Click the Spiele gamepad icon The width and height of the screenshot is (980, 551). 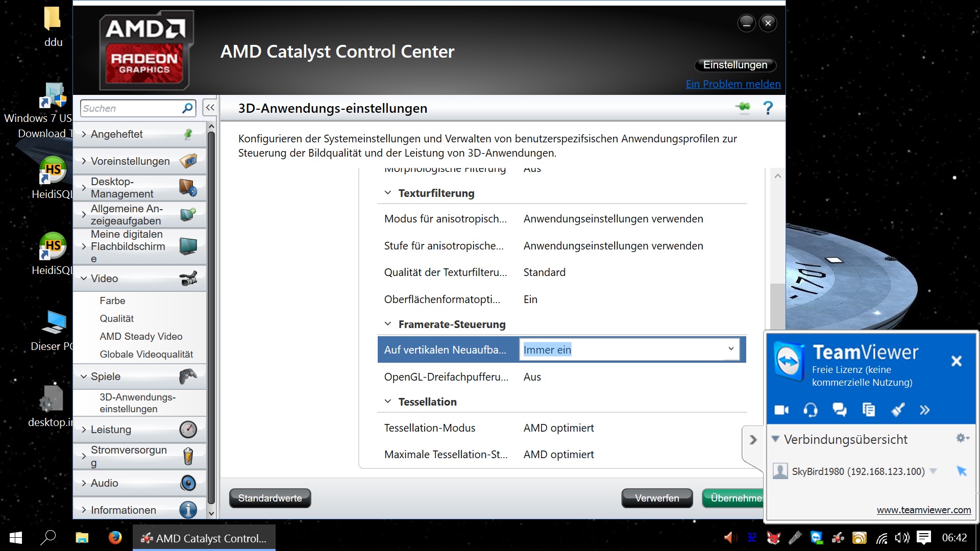point(188,377)
